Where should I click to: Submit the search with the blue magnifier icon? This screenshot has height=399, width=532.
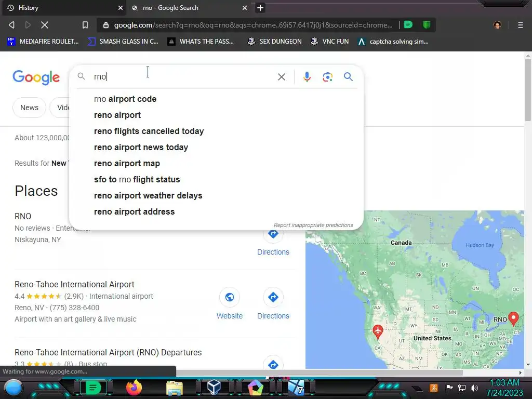click(x=348, y=77)
